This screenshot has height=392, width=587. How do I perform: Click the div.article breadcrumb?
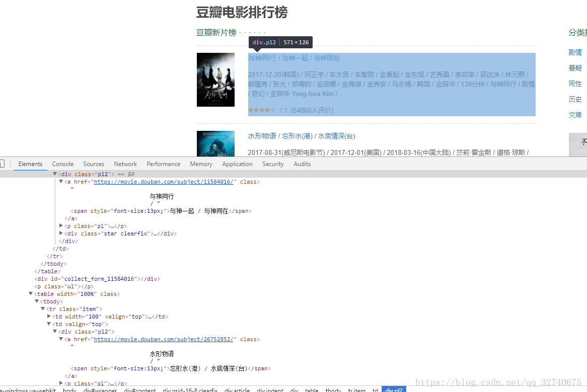click(237, 389)
